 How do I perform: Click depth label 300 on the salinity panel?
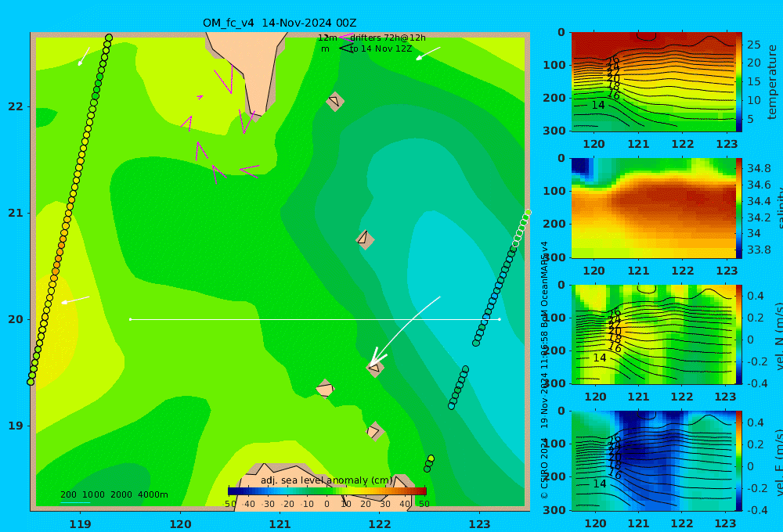(x=554, y=257)
